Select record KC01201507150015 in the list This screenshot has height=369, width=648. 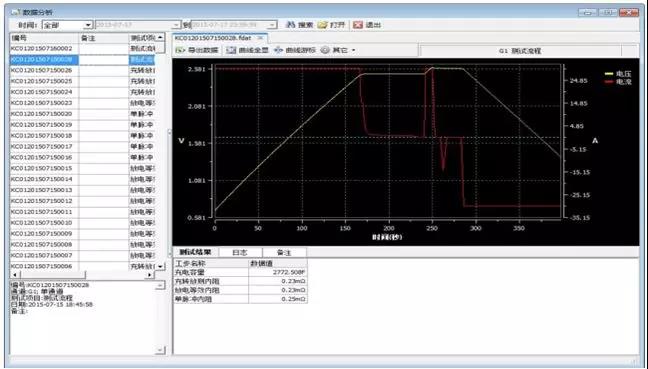click(82, 168)
